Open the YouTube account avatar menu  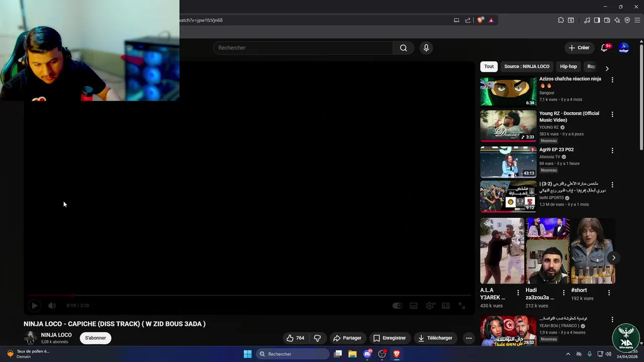623,48
